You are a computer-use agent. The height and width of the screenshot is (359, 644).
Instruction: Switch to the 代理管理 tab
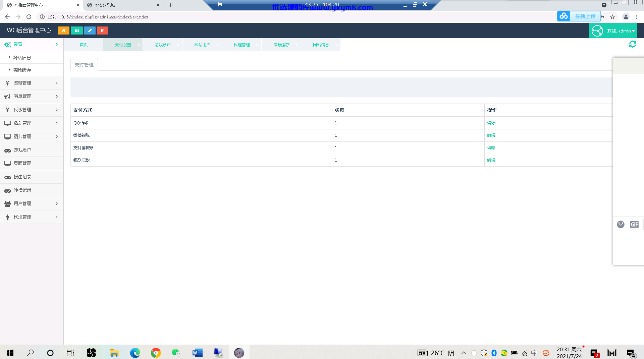coord(241,45)
